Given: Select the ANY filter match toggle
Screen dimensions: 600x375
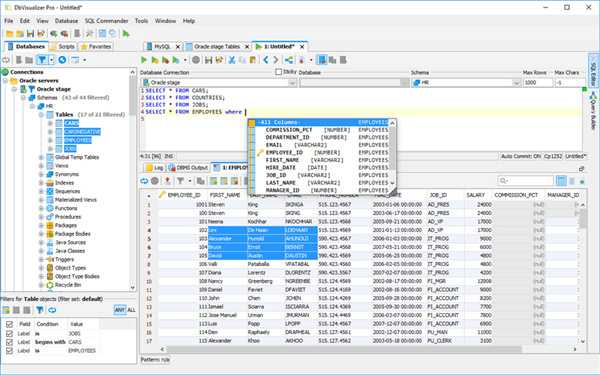Looking at the screenshot, I should 120,310.
